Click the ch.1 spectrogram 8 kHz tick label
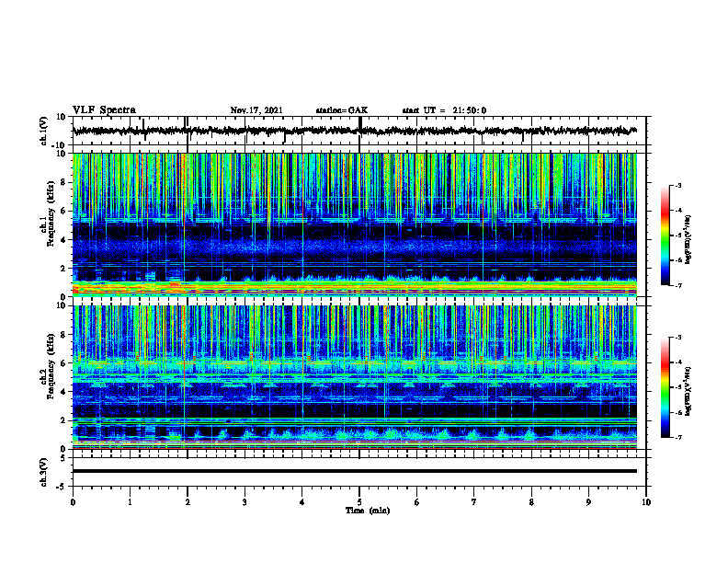 [x=63, y=182]
